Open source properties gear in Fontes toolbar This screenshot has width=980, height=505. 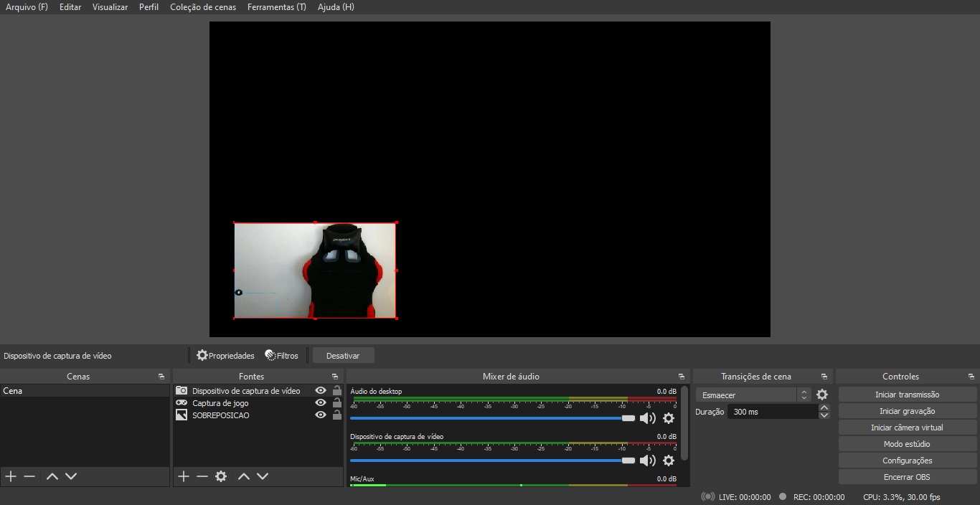pos(221,476)
